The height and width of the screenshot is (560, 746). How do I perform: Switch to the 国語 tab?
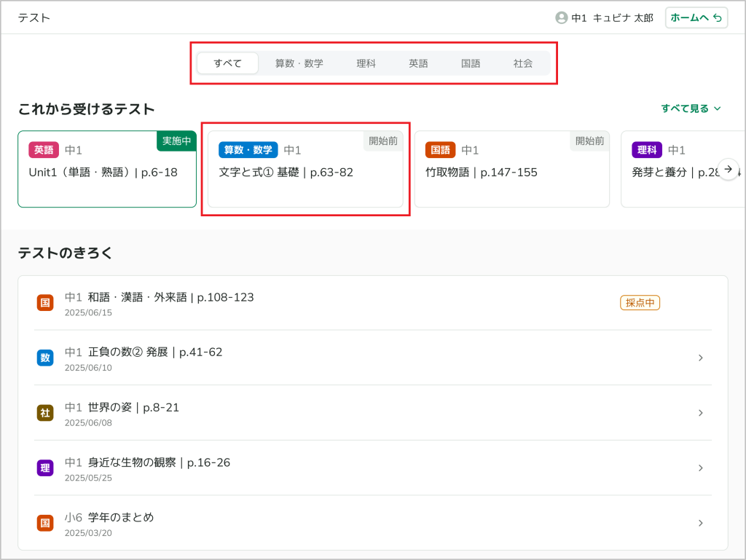(x=471, y=63)
